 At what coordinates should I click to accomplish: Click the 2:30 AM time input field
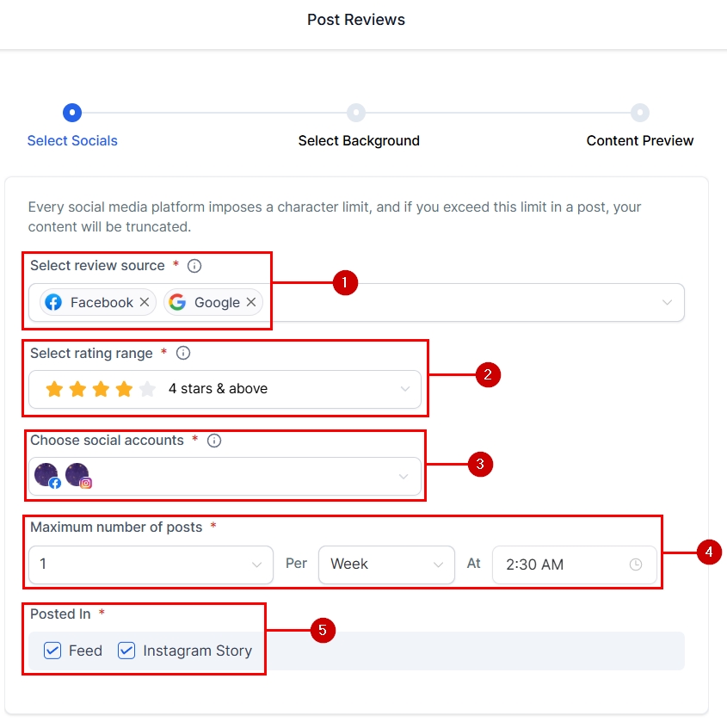tap(559, 565)
